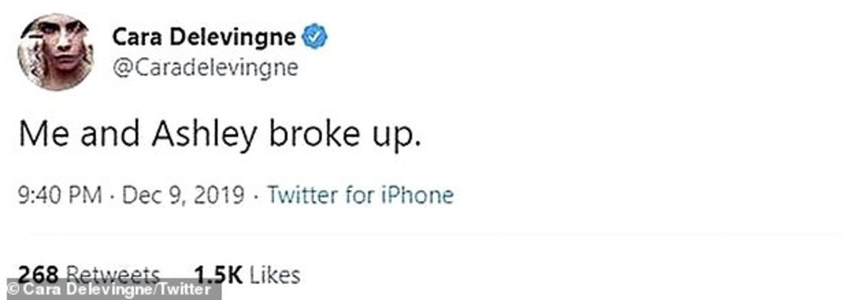
Task: Open the profile avatar picture
Action: click(x=56, y=52)
